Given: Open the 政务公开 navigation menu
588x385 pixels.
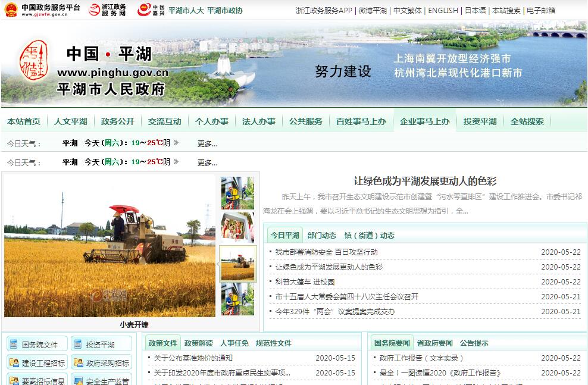Looking at the screenshot, I should tap(118, 121).
